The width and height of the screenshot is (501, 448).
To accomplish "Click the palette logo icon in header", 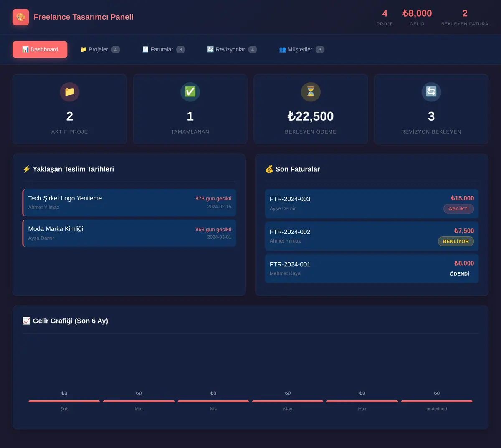I will click(x=21, y=17).
